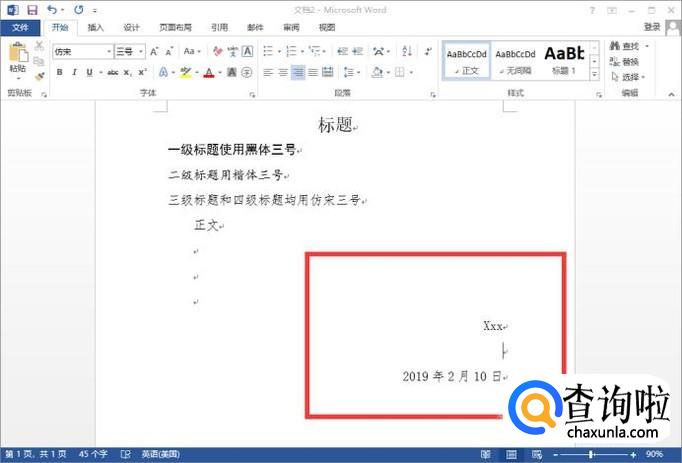Click the Undo arrow icon
The height and width of the screenshot is (463, 682).
tap(52, 10)
